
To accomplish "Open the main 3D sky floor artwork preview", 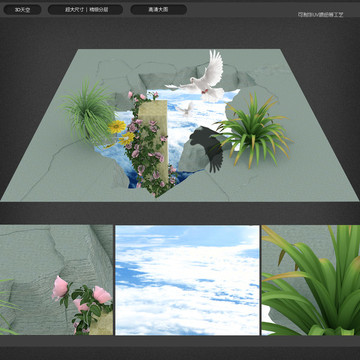I will pyautogui.click(x=180, y=125).
